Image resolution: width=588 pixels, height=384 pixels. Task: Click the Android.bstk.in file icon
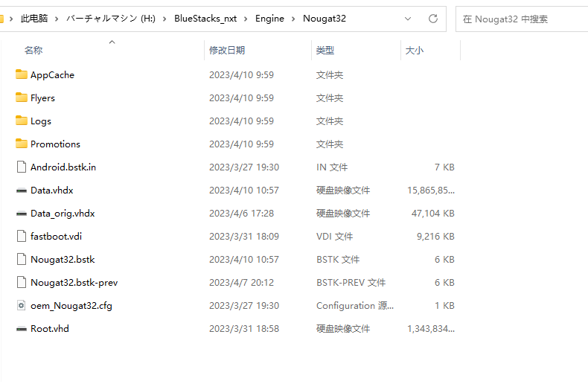[x=22, y=167]
